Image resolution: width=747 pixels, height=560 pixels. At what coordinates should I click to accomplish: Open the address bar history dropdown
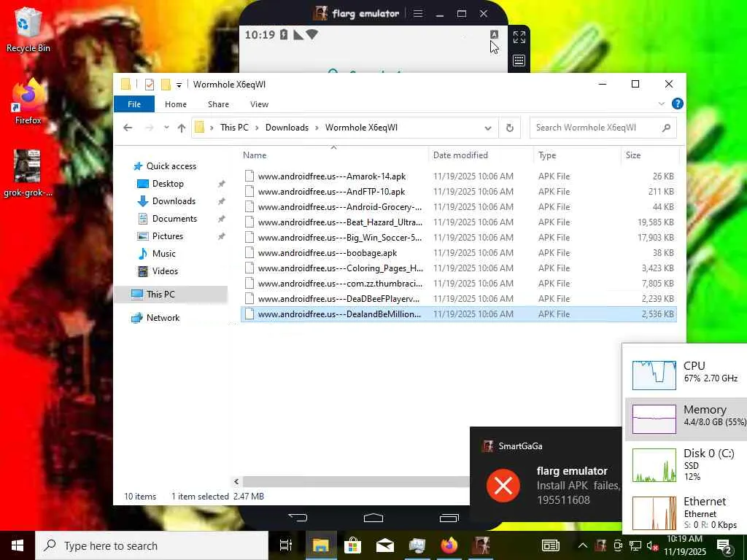pos(488,128)
